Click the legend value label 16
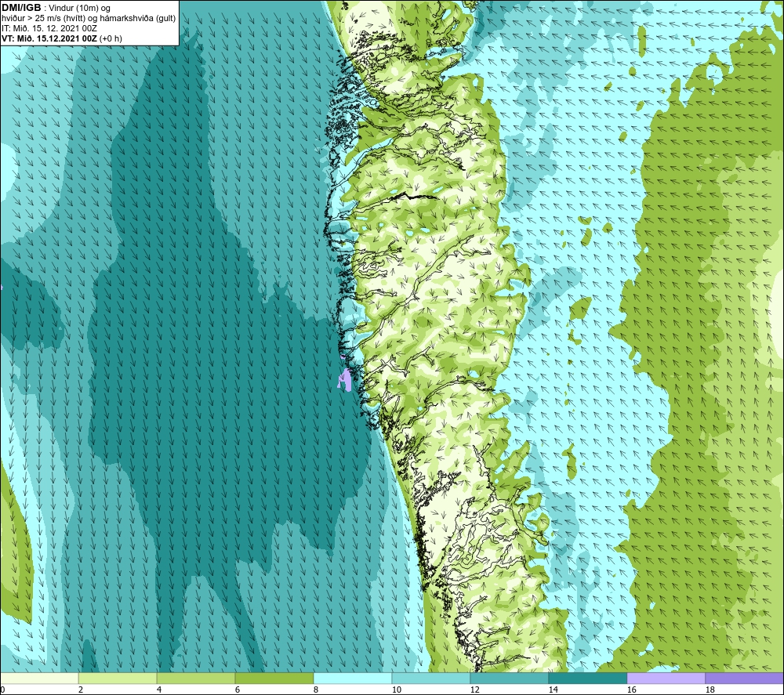The width and height of the screenshot is (784, 695). pyautogui.click(x=632, y=690)
